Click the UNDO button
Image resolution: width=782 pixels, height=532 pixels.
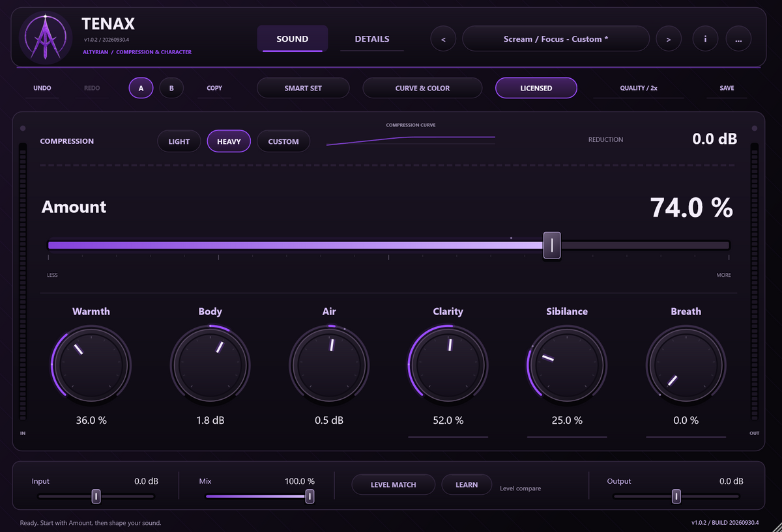(x=42, y=88)
